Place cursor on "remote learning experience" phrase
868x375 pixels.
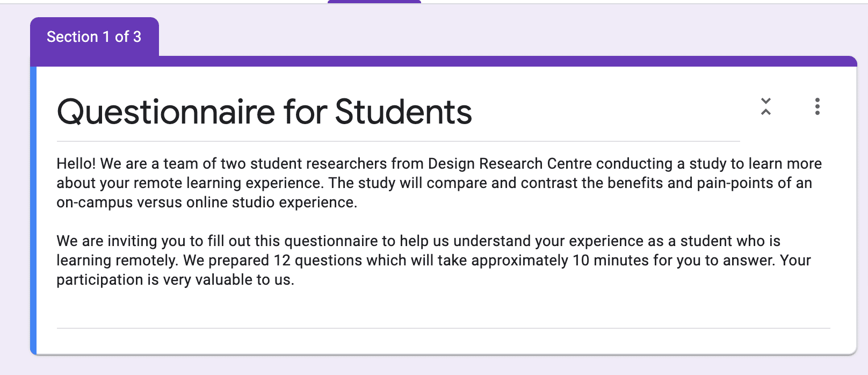pos(228,183)
